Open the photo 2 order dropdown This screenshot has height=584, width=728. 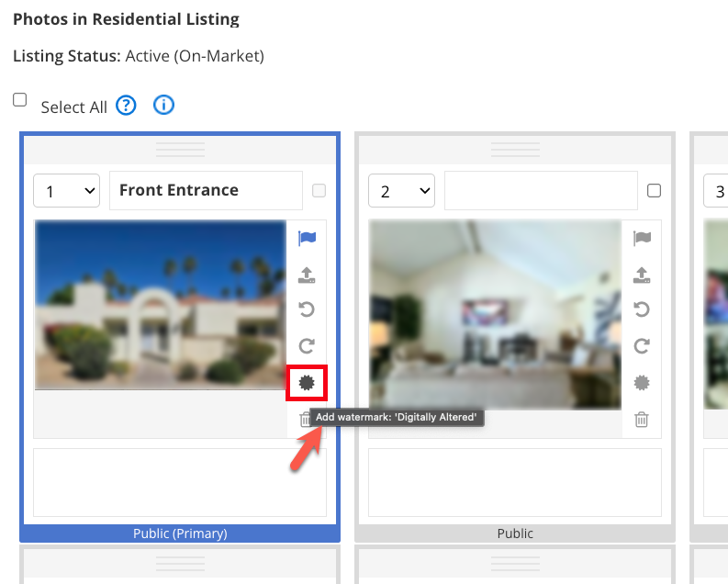[x=401, y=191]
